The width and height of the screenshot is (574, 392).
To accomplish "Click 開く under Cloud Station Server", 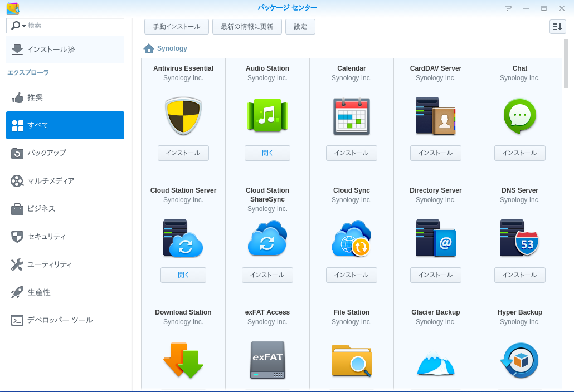I will click(183, 275).
